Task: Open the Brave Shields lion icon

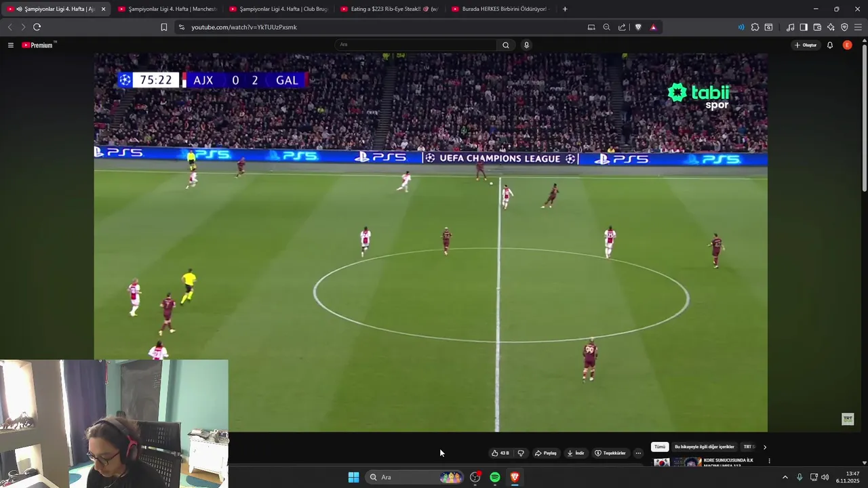Action: tap(638, 27)
